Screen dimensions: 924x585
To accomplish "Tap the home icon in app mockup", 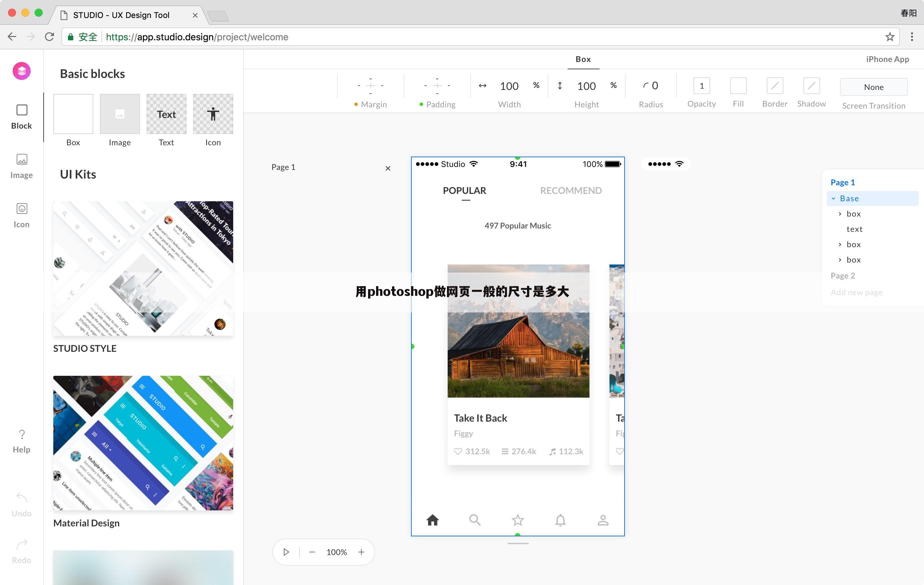I will [432, 520].
